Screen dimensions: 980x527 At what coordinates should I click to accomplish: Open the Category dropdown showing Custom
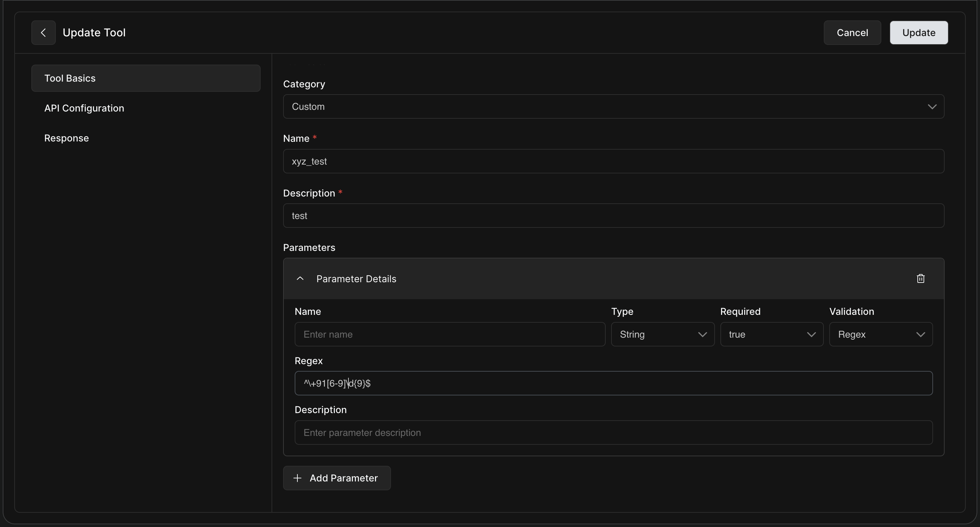(613, 106)
